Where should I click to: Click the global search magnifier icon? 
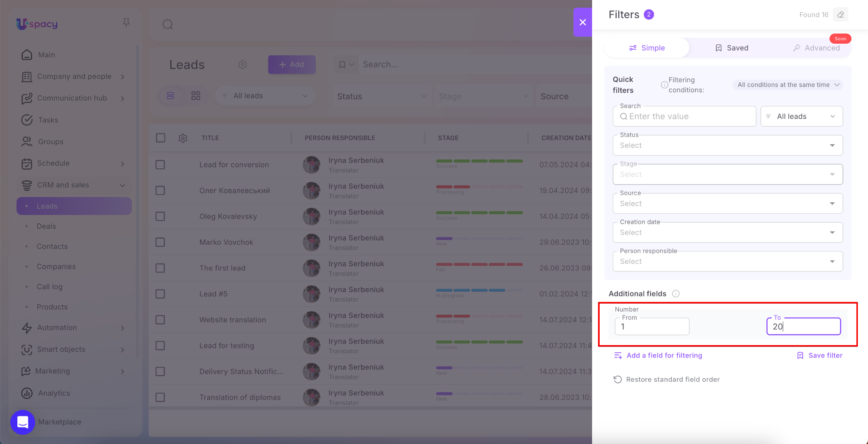168,25
